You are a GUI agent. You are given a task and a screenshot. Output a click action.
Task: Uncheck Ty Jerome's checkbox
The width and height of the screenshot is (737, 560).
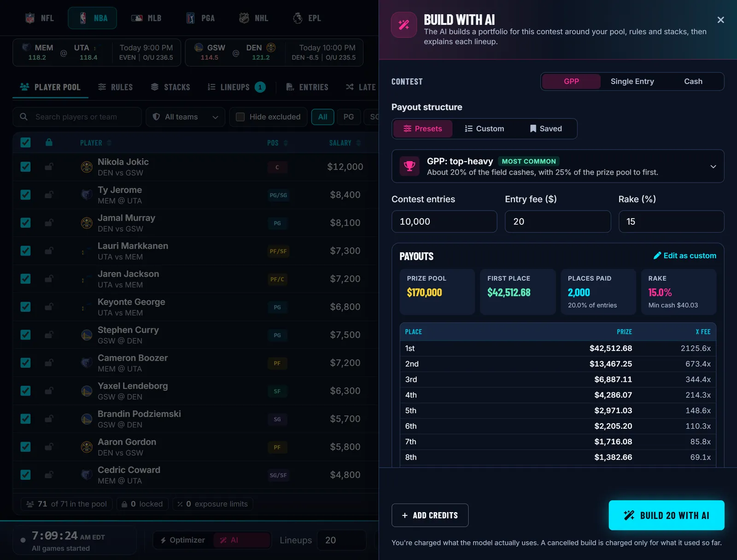pos(25,195)
